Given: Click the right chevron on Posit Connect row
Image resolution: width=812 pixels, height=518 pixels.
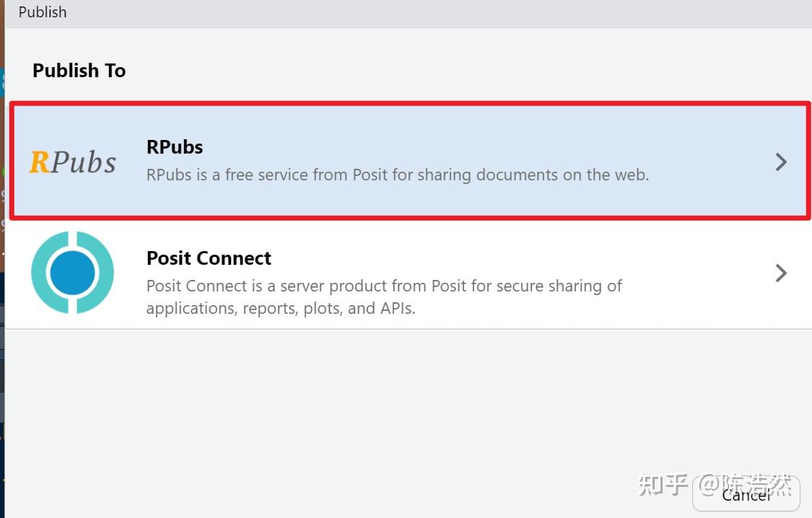Looking at the screenshot, I should [780, 273].
